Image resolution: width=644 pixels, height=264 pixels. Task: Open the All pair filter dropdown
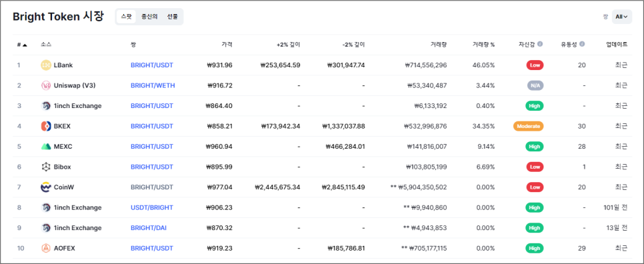point(622,17)
